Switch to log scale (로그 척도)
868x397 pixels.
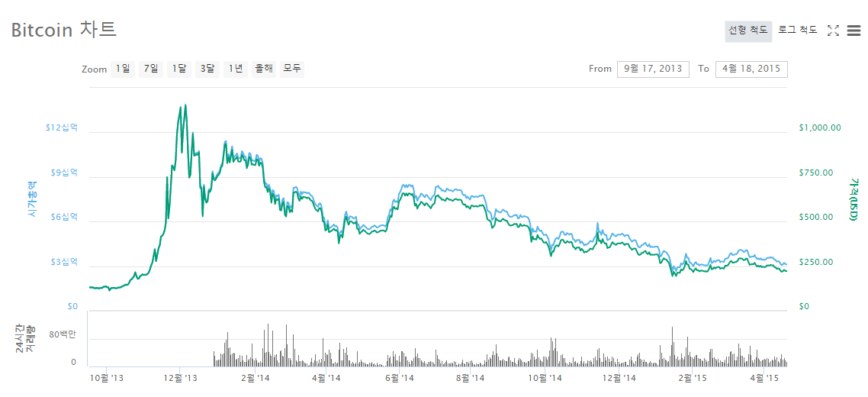click(x=797, y=31)
